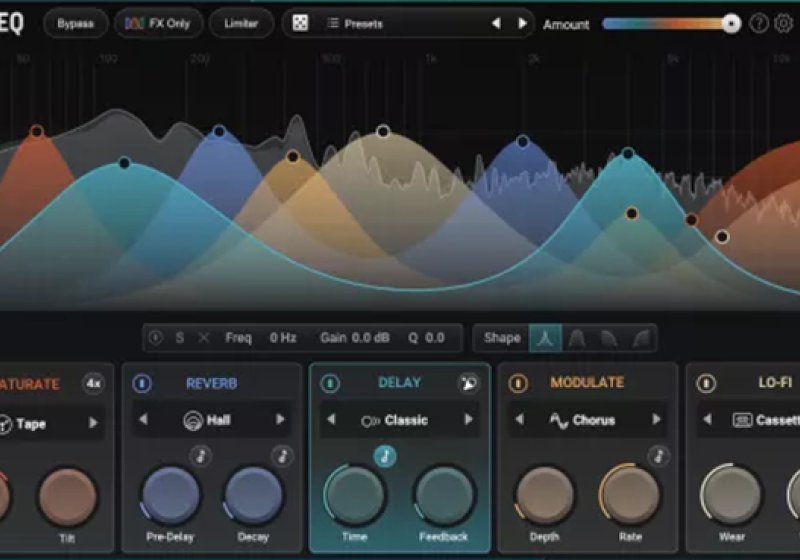This screenshot has width=800, height=560.
Task: Click the Modulate Rate knob
Action: coord(630,494)
